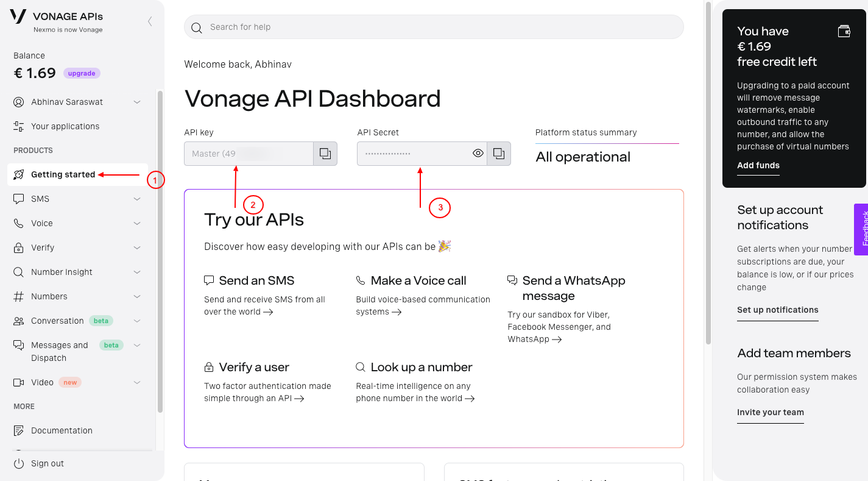Expand the Verify submenu chevron
Viewport: 868px width, 481px height.
[x=137, y=248]
